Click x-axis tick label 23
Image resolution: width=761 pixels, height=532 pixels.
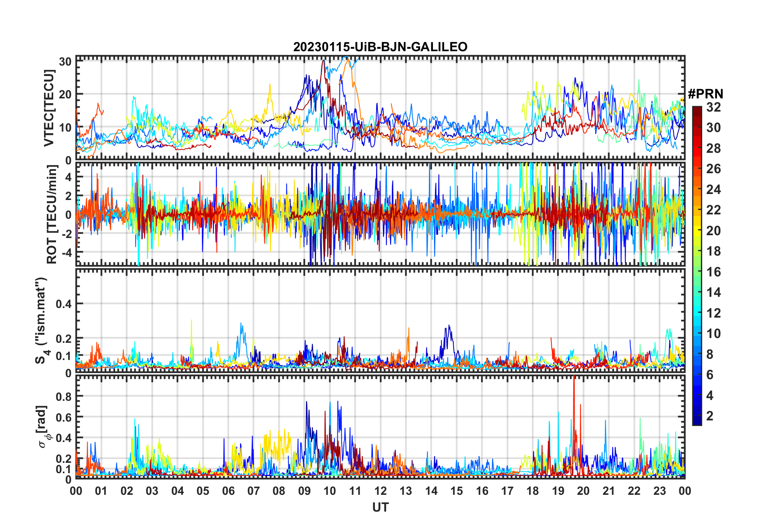(x=659, y=491)
